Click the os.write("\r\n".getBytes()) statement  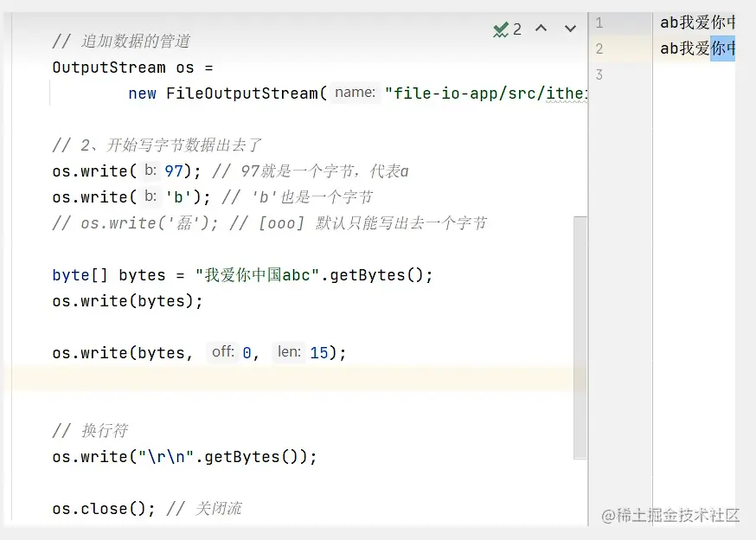(184, 457)
